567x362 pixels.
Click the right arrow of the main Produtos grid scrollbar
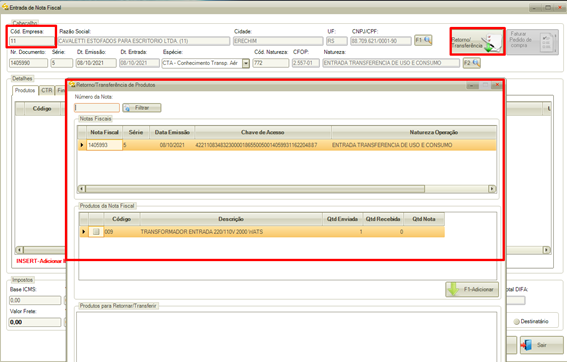(546, 250)
